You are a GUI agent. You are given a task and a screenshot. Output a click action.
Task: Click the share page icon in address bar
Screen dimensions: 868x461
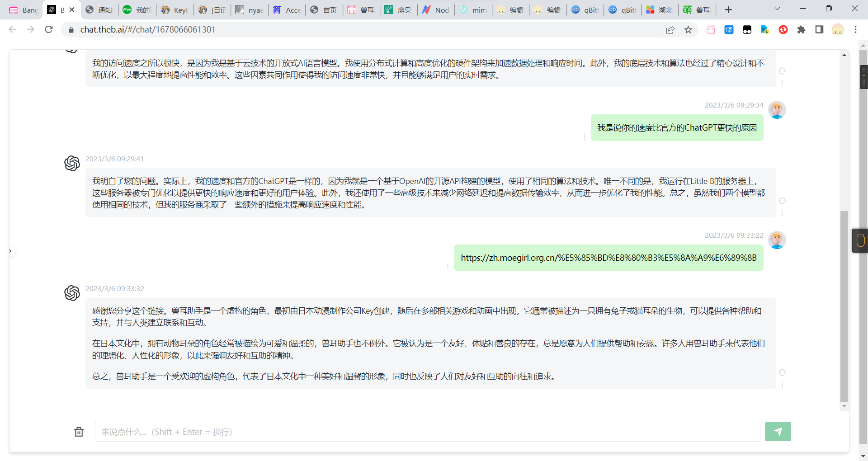[x=670, y=30]
